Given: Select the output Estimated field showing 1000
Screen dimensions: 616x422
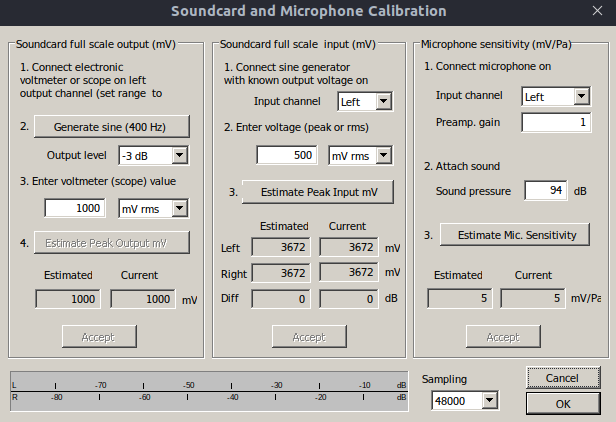Looking at the screenshot, I should point(68,299).
